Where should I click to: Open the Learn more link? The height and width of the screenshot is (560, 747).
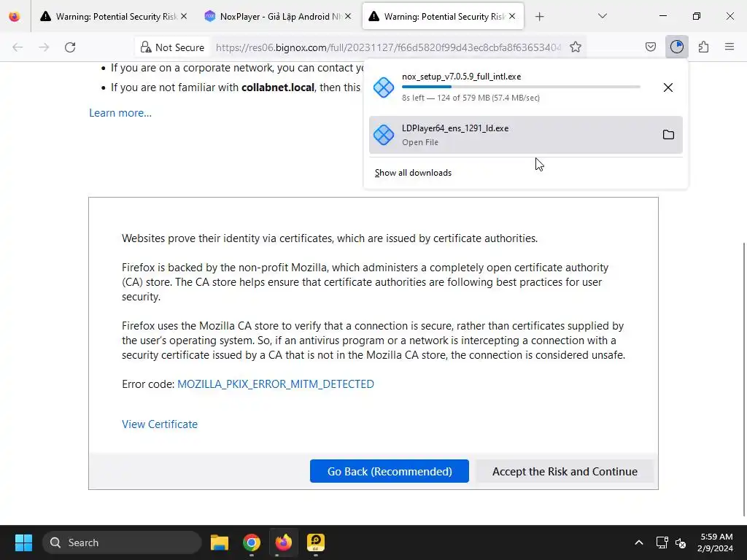tap(120, 113)
